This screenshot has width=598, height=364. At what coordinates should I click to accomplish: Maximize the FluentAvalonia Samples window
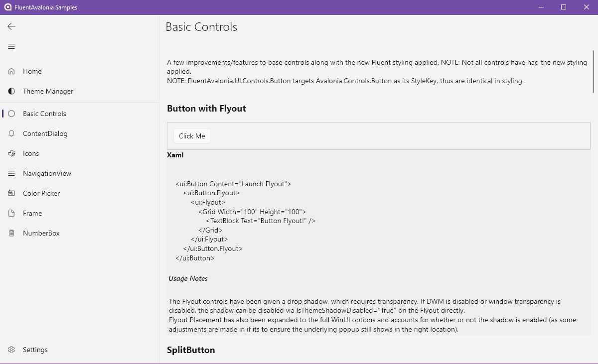pyautogui.click(x=564, y=7)
